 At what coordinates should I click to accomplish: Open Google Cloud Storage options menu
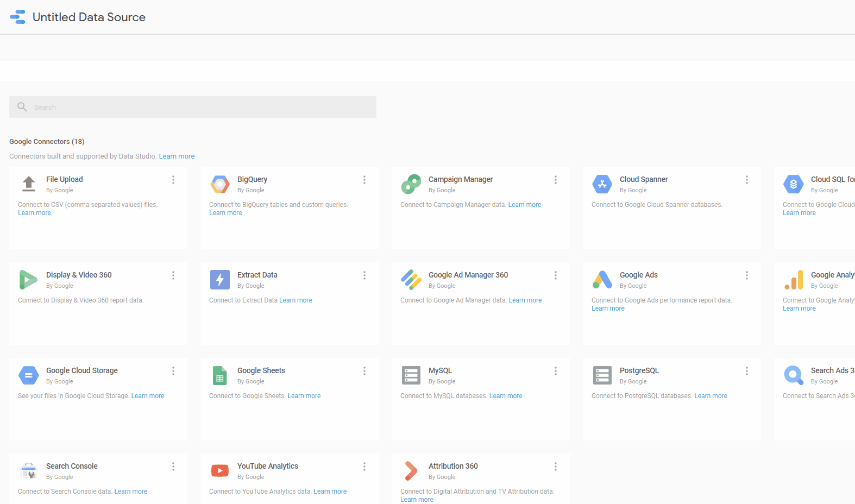tap(173, 371)
